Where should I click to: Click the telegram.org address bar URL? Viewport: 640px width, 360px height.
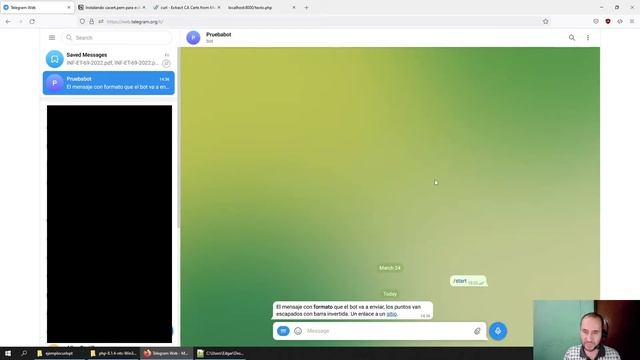point(135,22)
